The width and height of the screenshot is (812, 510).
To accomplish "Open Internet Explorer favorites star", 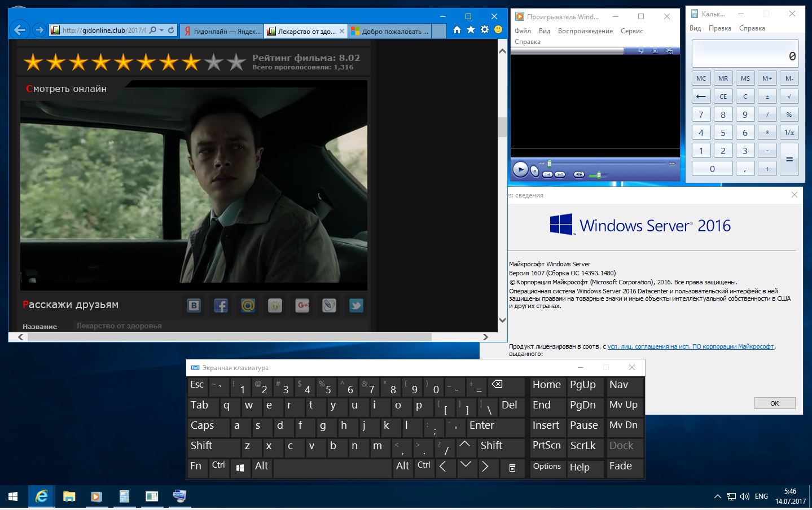I will click(x=471, y=30).
